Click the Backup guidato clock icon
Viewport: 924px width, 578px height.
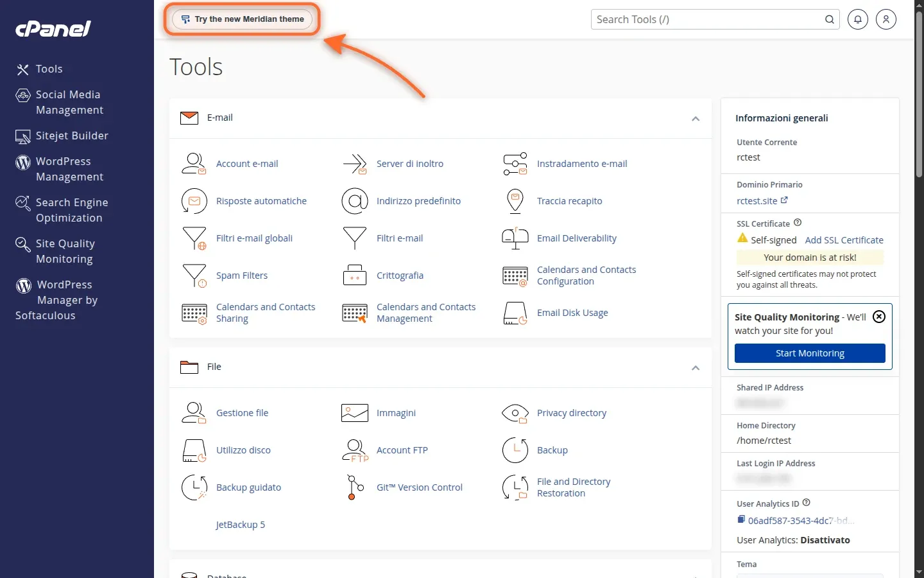tap(194, 487)
